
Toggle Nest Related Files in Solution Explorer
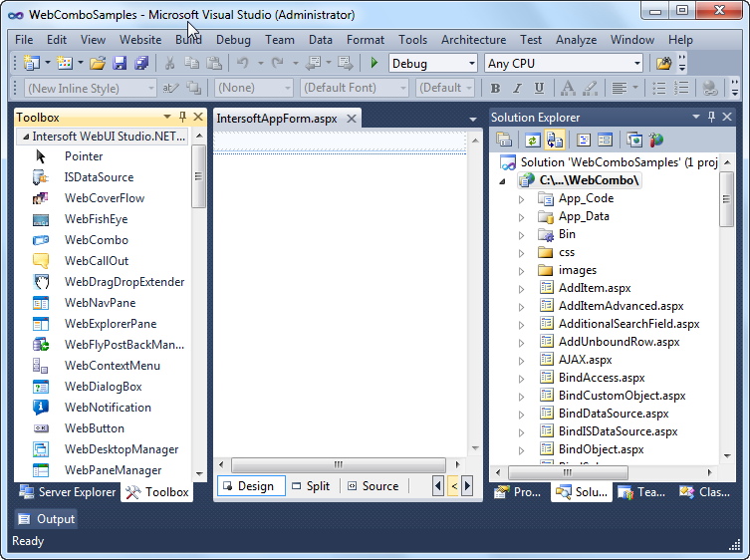(554, 140)
